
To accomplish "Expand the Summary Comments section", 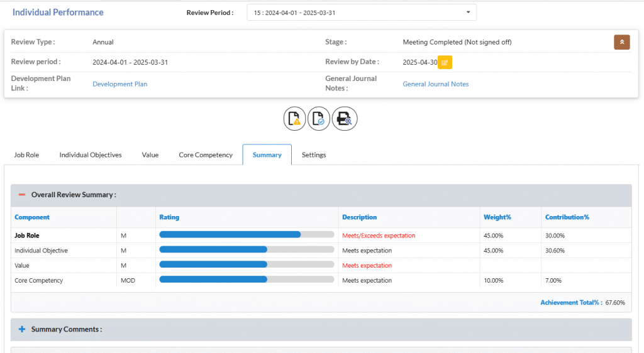I will tap(22, 329).
